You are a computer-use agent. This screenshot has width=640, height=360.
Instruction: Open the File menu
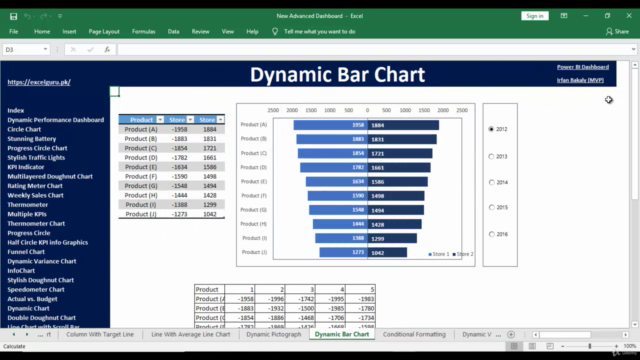(13, 31)
